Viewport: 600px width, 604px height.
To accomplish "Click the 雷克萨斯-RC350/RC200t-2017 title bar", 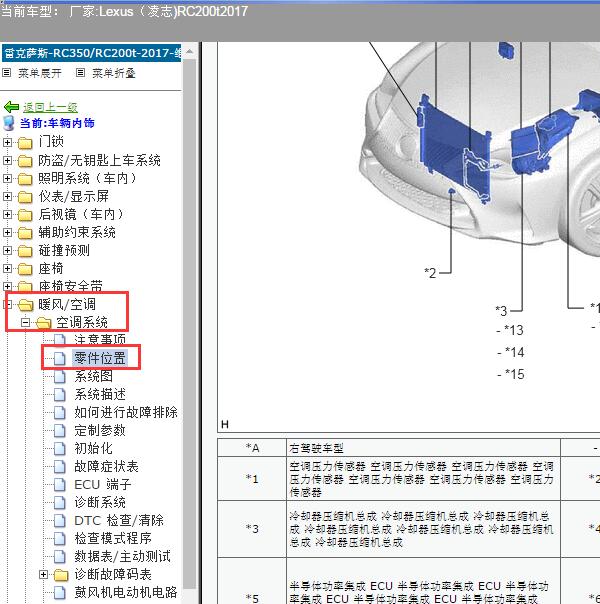I will tap(92, 53).
